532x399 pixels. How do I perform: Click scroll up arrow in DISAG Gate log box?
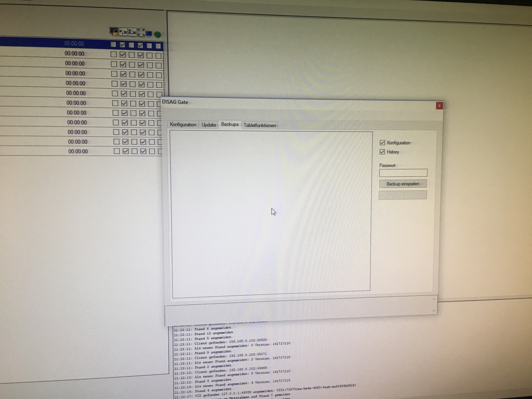[434, 299]
